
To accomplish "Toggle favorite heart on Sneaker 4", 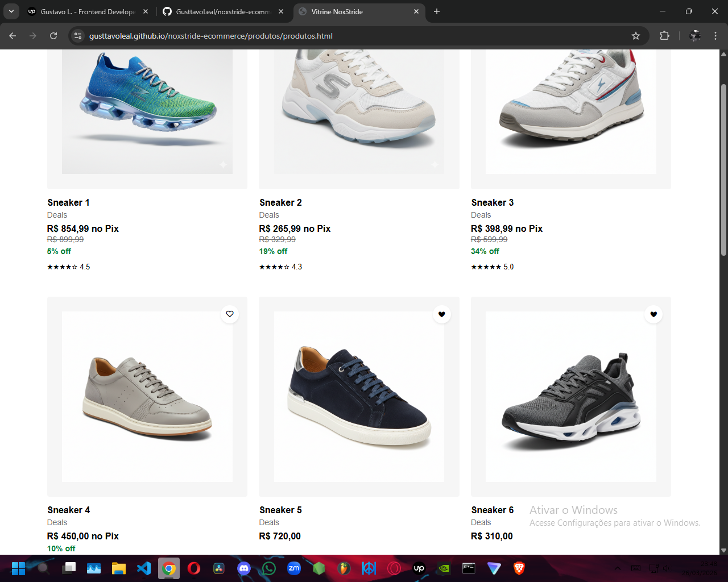I will pos(230,314).
